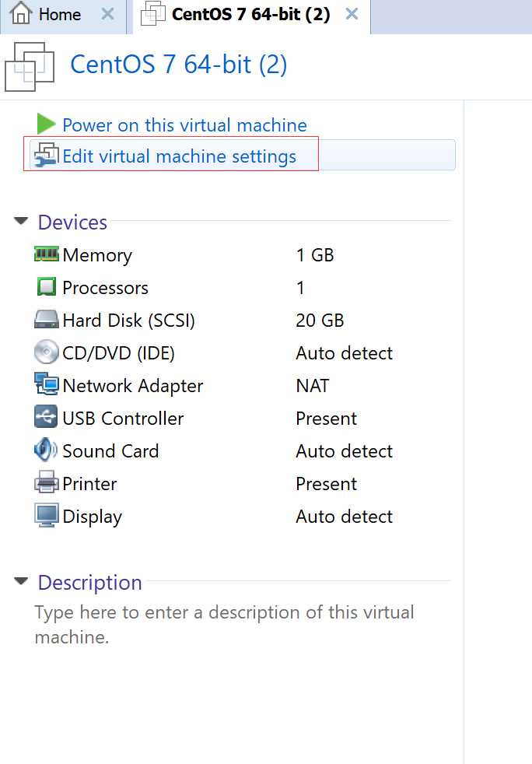This screenshot has width=532, height=764.
Task: Click the VM icon in CentOS tab
Action: (x=152, y=14)
